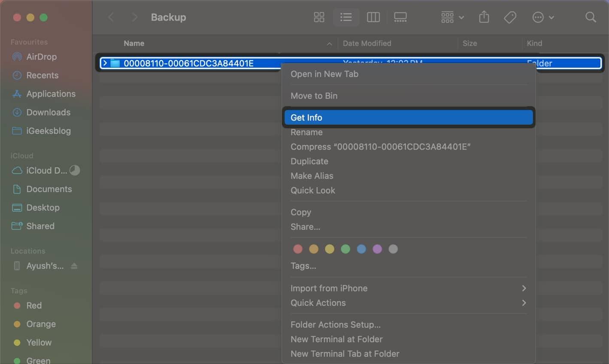Screen dimensions: 609x364
Task: Go forward with the right chevron
Action: click(134, 17)
